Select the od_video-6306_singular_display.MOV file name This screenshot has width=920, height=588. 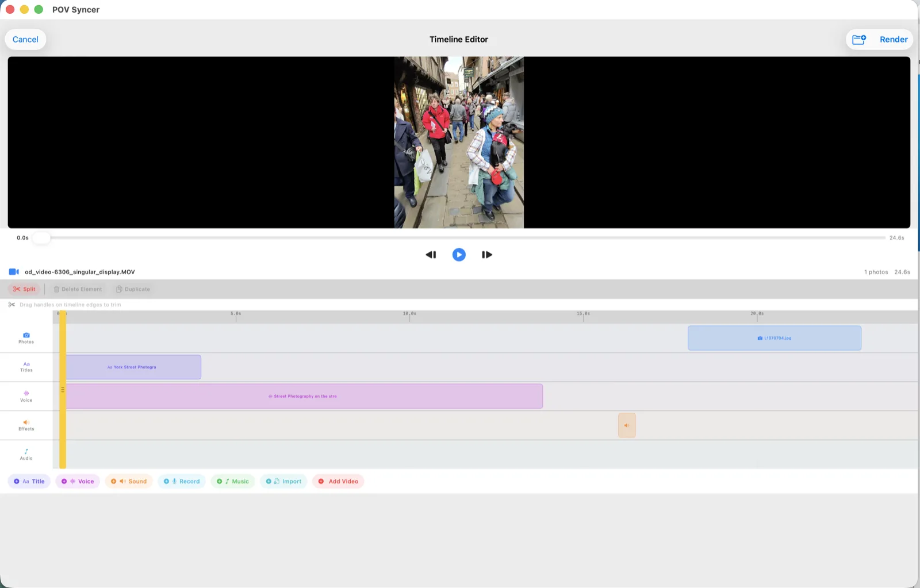click(80, 272)
